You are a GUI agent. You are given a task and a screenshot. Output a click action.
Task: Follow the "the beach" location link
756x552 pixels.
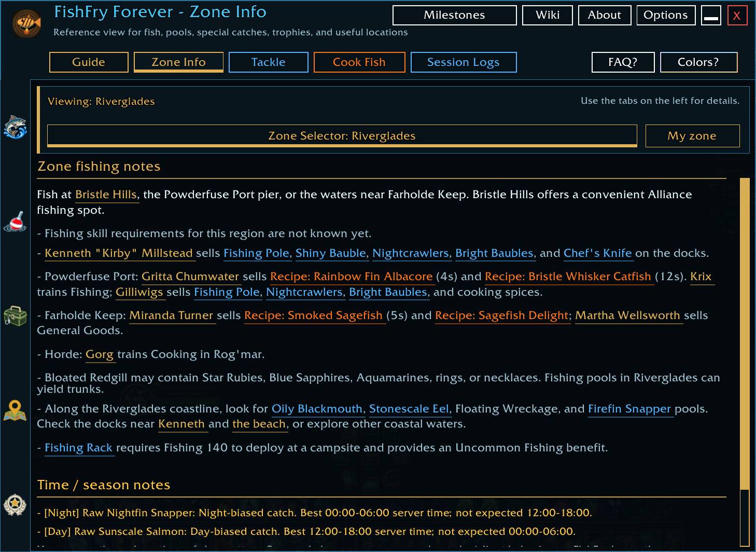tap(259, 424)
